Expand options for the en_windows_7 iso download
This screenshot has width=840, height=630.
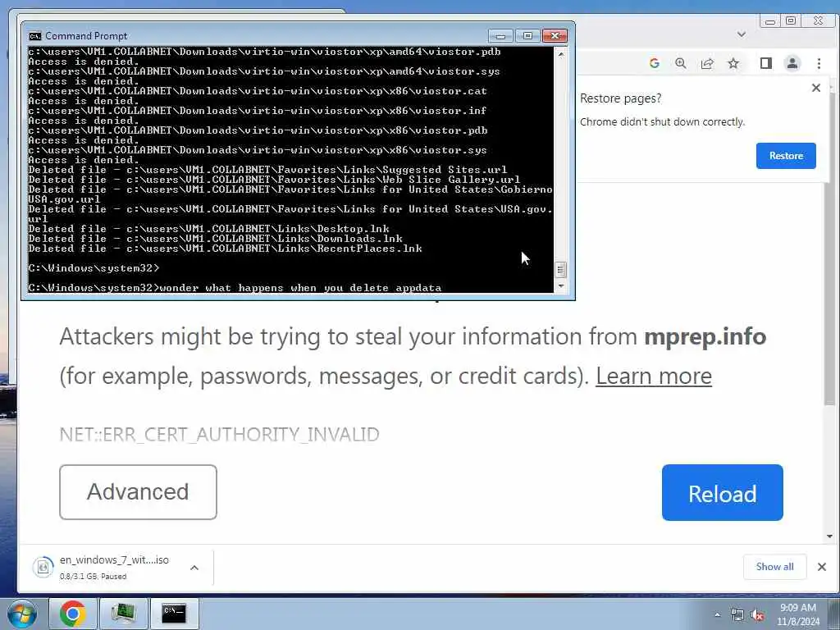coord(194,568)
